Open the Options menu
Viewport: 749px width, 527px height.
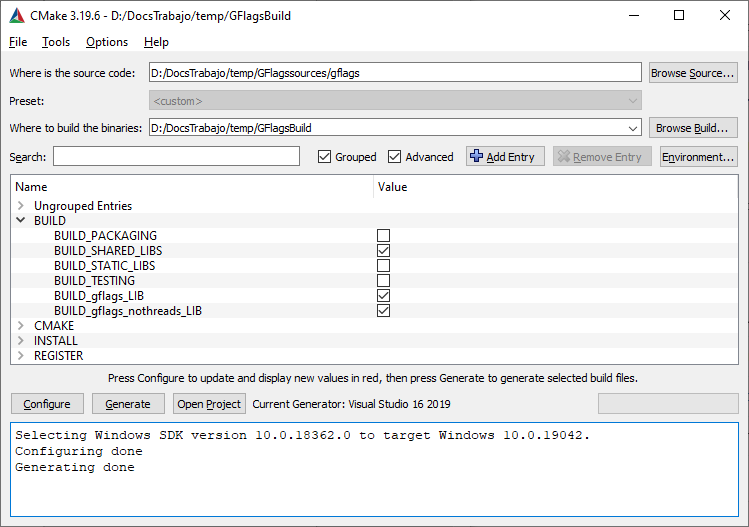[107, 42]
